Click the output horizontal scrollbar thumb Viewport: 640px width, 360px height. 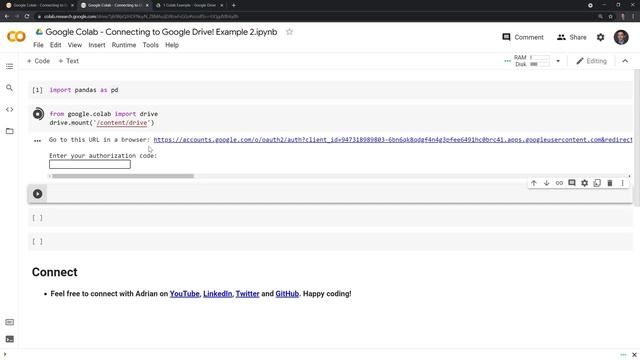point(123,176)
